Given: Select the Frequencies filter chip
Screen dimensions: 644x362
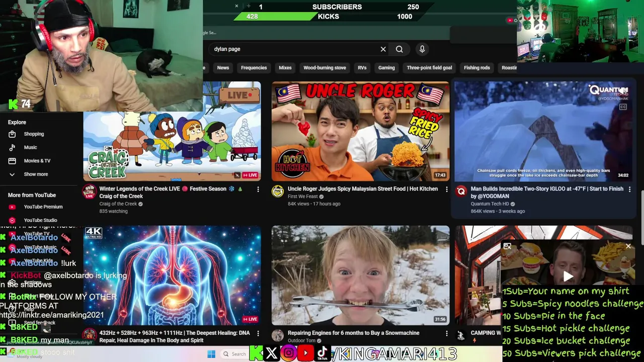Looking at the screenshot, I should tap(254, 68).
